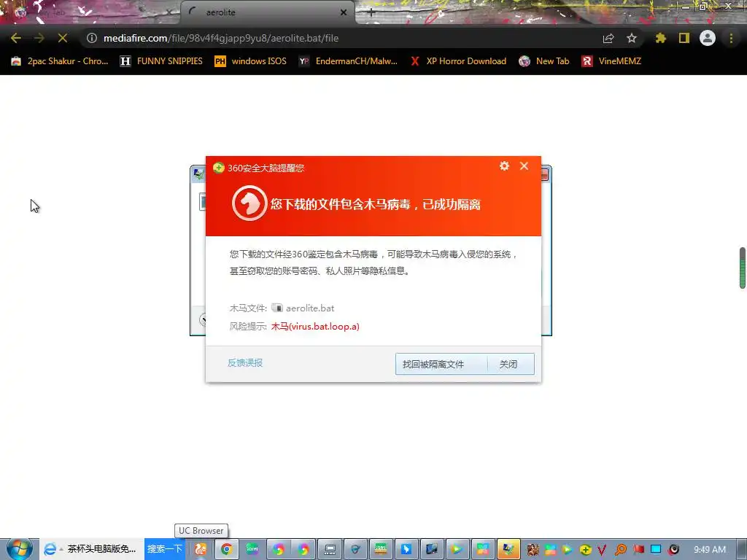Click the blue monitor tray icon
Image resolution: width=747 pixels, height=560 pixels.
(x=656, y=550)
